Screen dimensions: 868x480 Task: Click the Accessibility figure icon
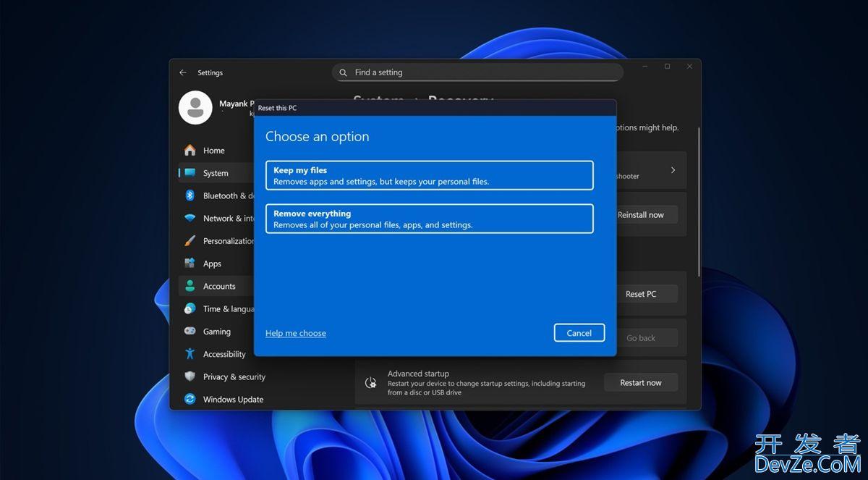coord(190,353)
